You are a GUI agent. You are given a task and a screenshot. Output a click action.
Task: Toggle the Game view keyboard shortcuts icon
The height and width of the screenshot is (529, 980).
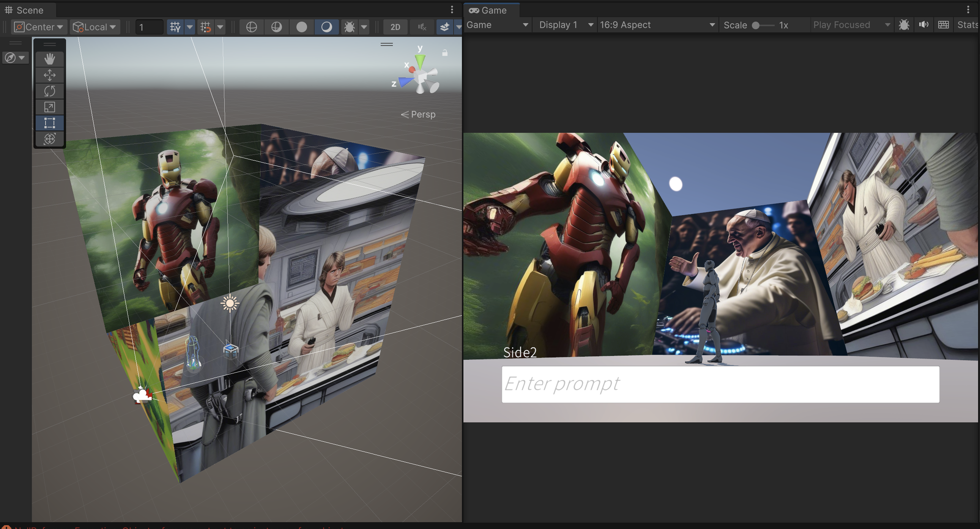(x=944, y=25)
